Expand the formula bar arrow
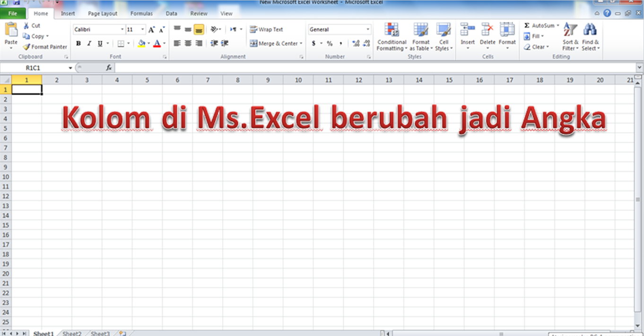 640,68
